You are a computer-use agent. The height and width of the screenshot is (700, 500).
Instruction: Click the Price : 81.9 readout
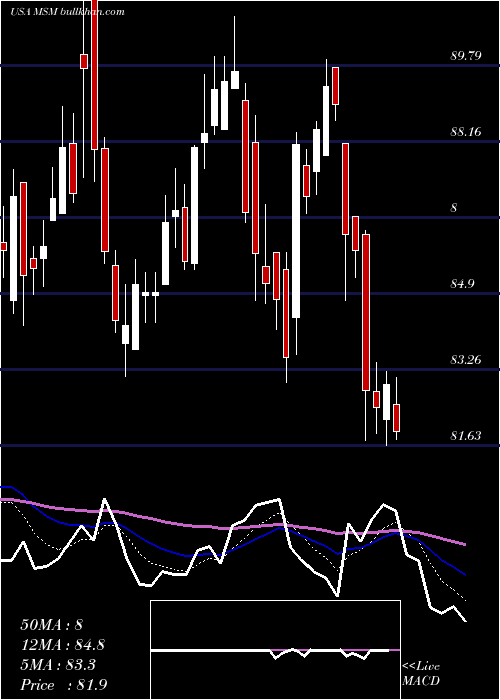point(63,684)
